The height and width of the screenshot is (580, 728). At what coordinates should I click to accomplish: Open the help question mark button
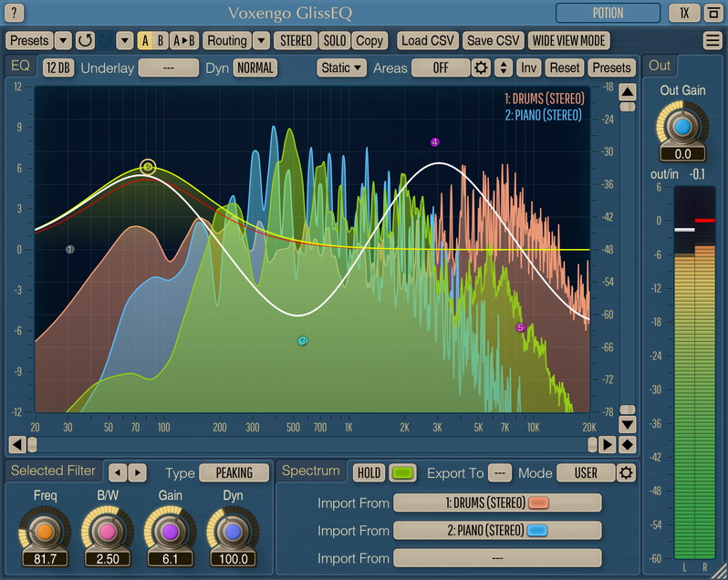pos(14,13)
